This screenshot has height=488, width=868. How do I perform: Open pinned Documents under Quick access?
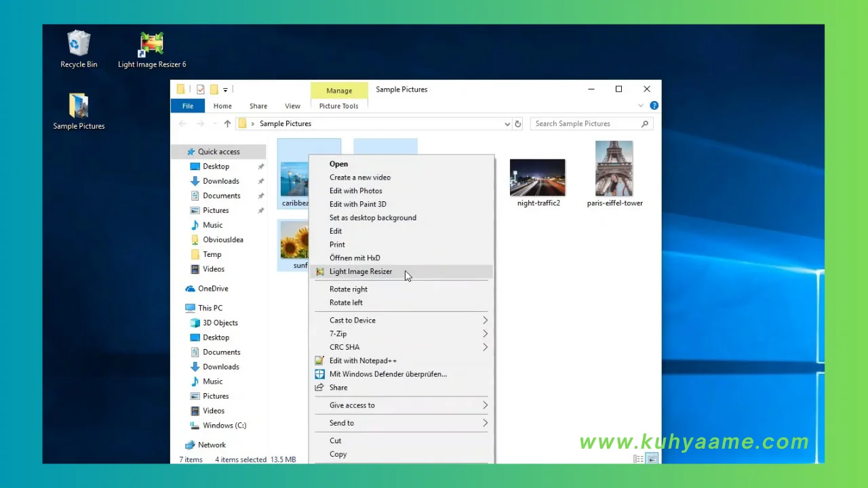point(221,196)
